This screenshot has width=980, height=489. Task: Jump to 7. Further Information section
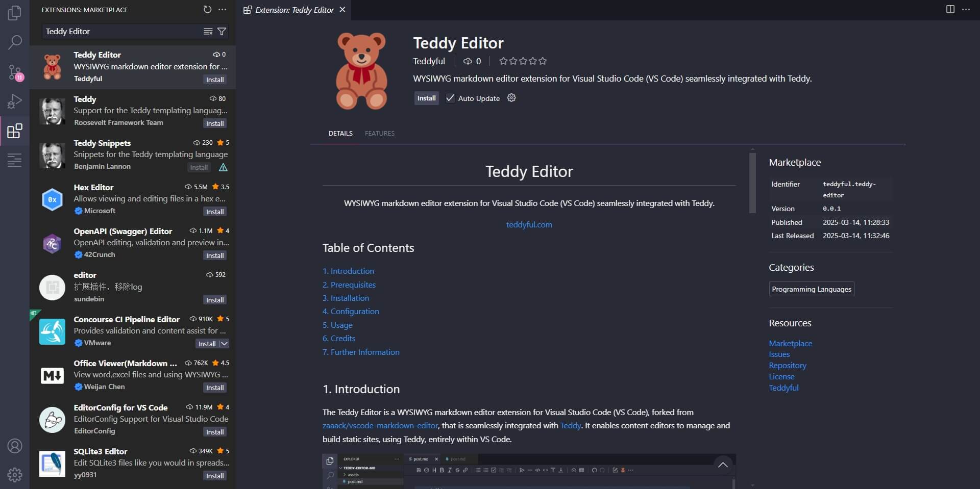[361, 352]
